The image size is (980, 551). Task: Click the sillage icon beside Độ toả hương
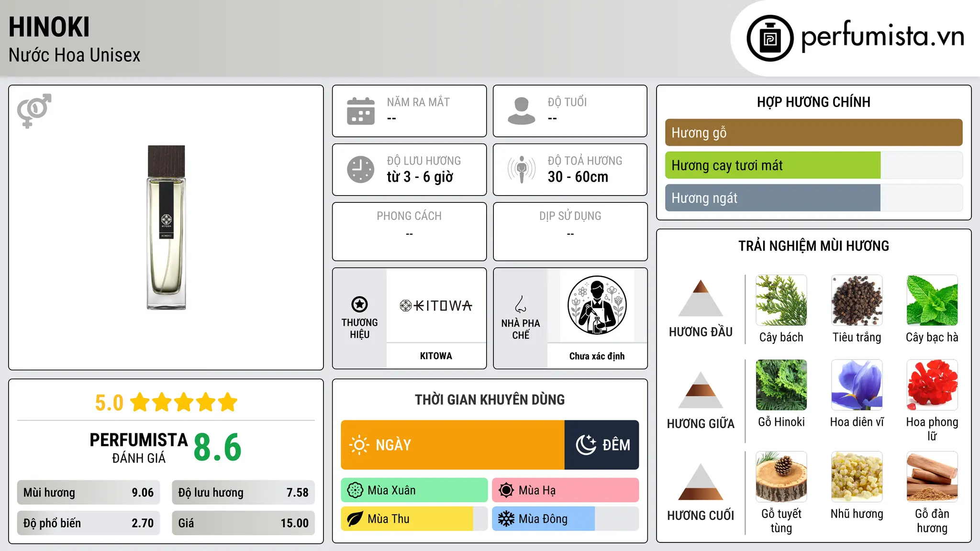click(522, 169)
